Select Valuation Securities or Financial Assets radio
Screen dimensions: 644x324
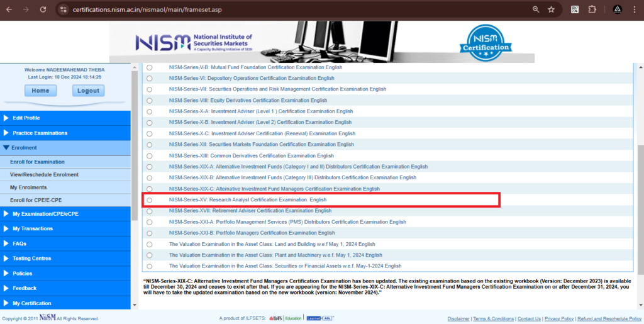(150, 267)
